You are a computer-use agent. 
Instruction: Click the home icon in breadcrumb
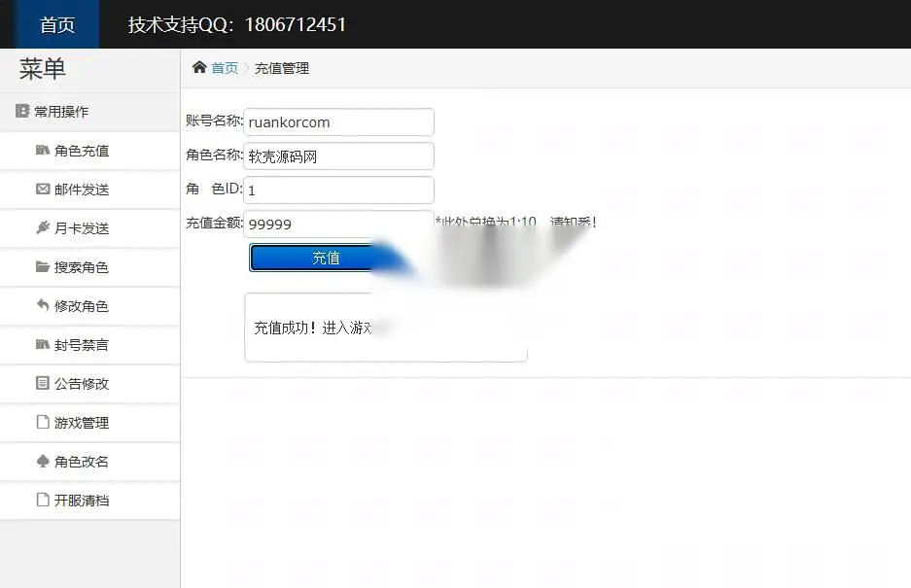coord(199,67)
